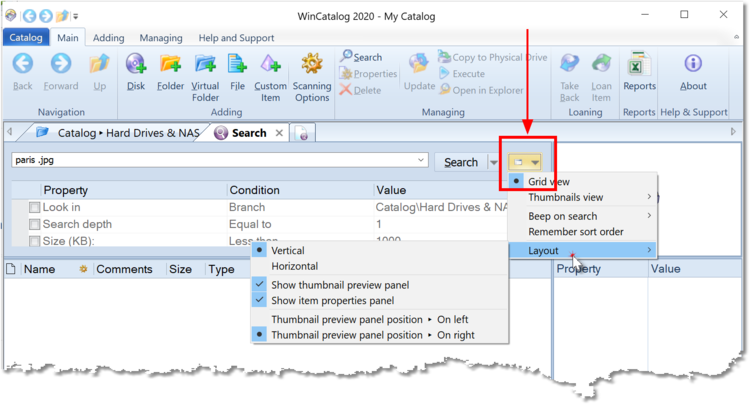Image resolution: width=750 pixels, height=405 pixels.
Task: Toggle the Look in property checkbox
Action: click(x=35, y=207)
